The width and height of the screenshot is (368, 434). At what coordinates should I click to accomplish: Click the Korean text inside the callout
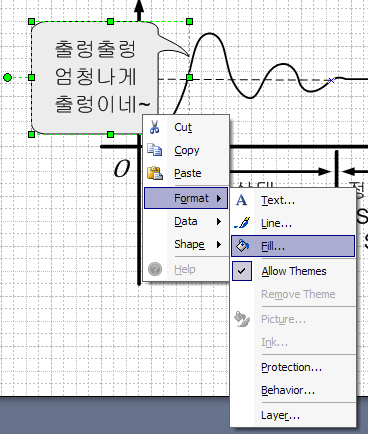102,76
